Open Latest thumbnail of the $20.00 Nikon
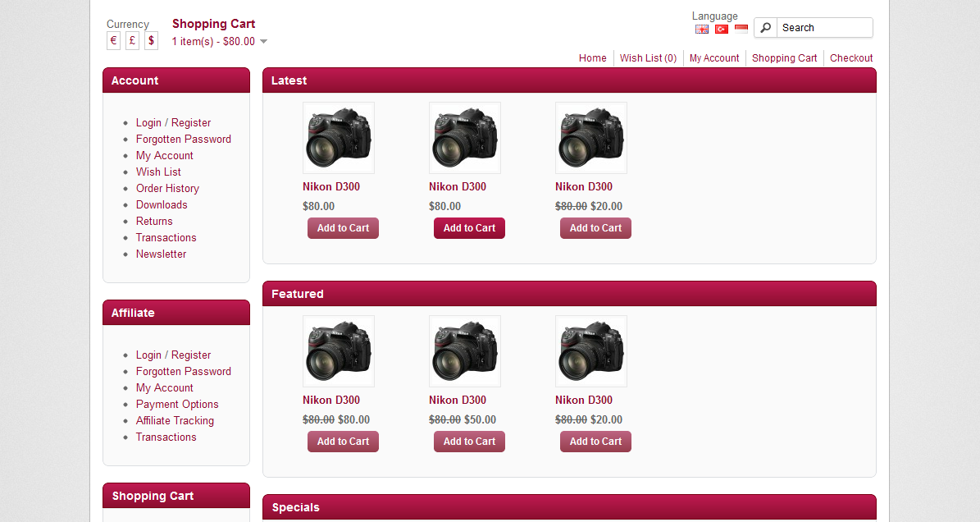 [591, 138]
